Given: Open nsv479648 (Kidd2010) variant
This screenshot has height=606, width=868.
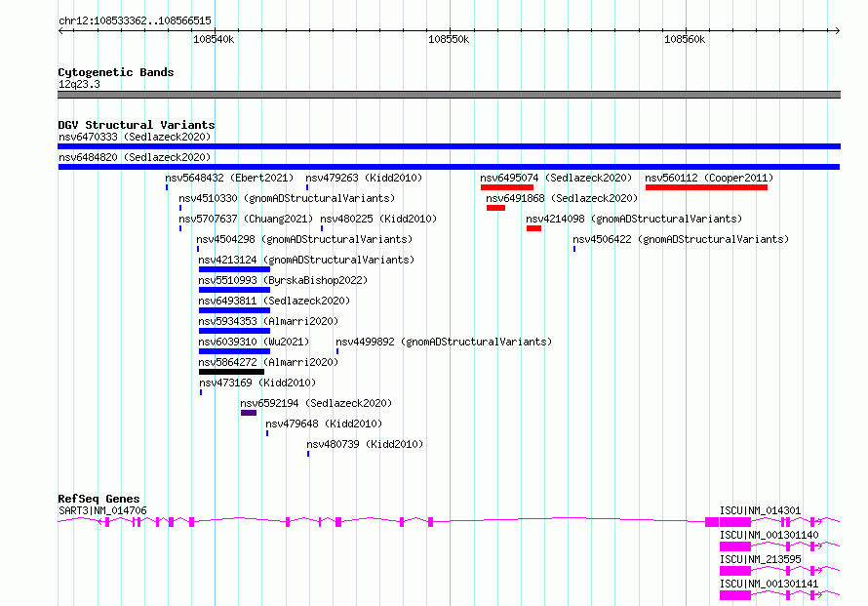Looking at the screenshot, I should [x=324, y=424].
